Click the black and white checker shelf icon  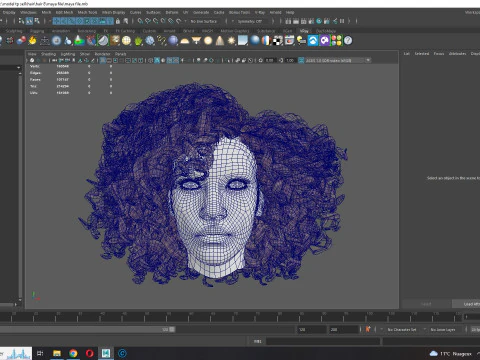click(x=277, y=40)
